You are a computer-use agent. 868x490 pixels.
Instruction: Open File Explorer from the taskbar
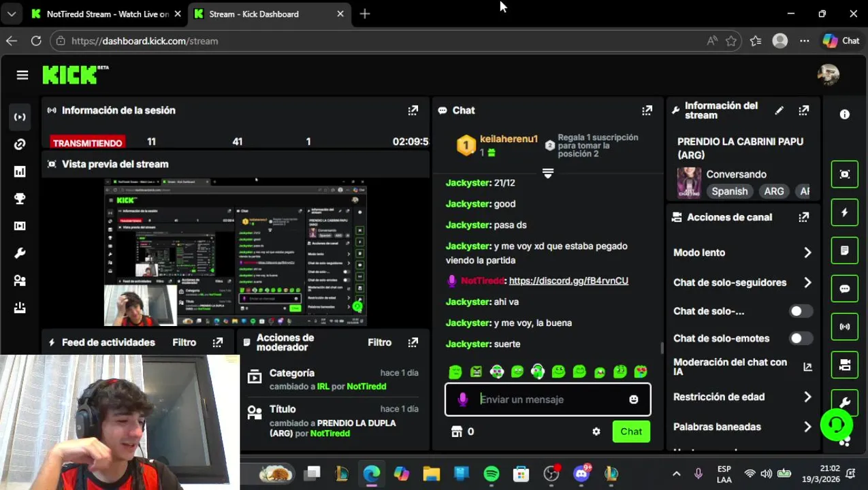[432, 474]
